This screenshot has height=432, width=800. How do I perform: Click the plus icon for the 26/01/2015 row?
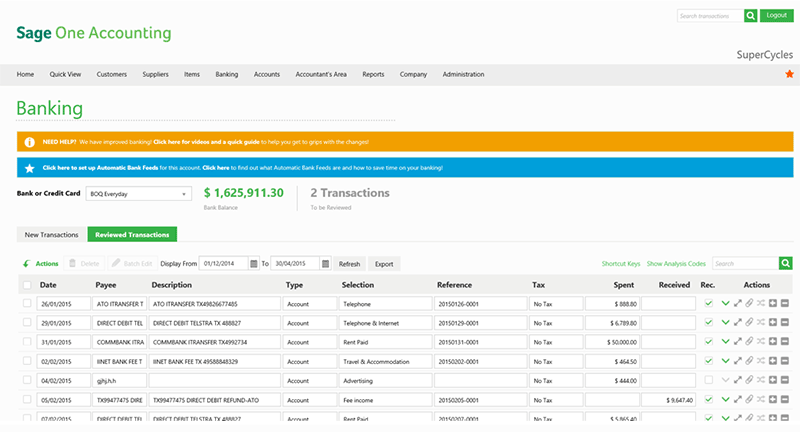coord(773,303)
